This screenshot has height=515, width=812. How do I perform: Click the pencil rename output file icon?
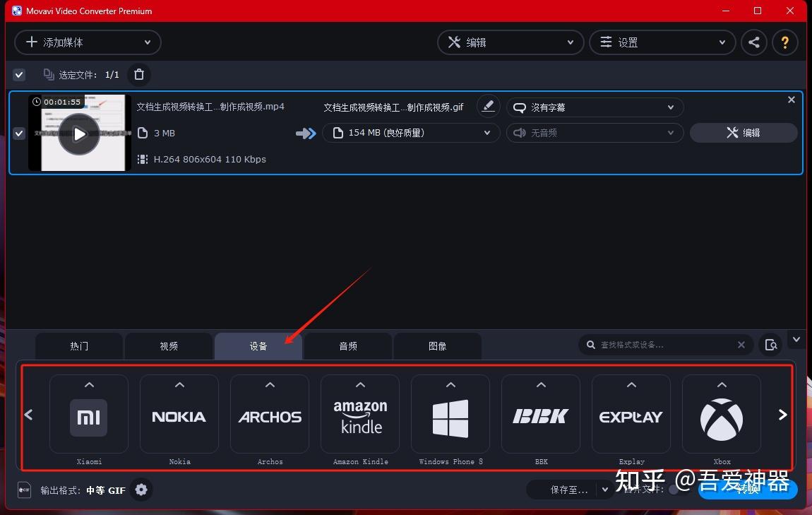tap(488, 106)
